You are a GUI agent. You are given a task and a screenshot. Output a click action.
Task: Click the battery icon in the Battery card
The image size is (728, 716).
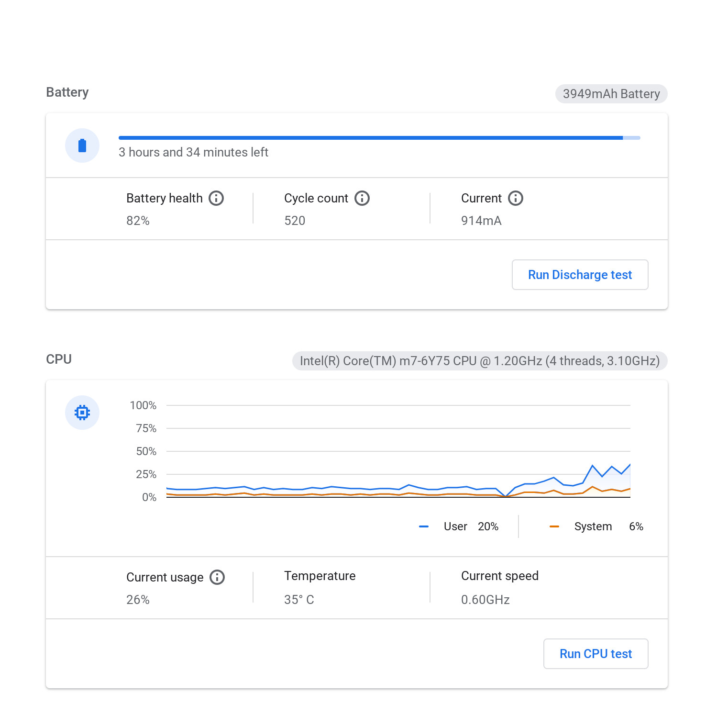pyautogui.click(x=82, y=145)
